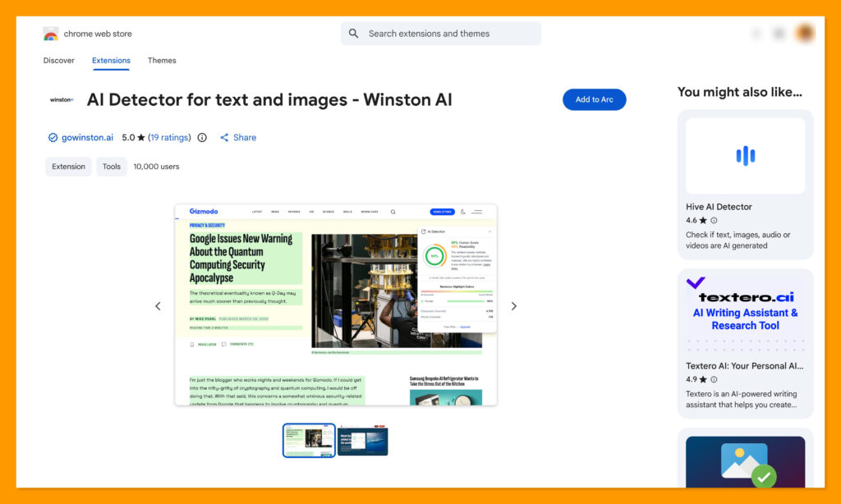841x504 pixels.
Task: Click the Share button
Action: pyautogui.click(x=238, y=137)
